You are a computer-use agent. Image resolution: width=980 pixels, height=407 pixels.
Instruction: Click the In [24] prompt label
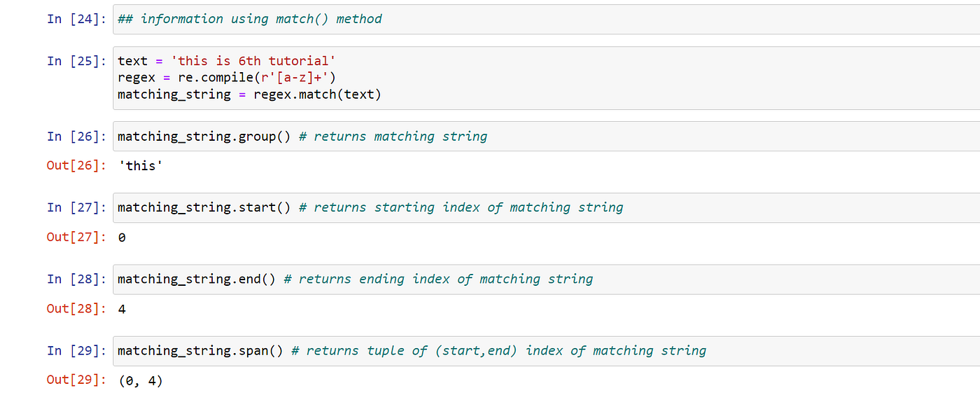coord(76,19)
